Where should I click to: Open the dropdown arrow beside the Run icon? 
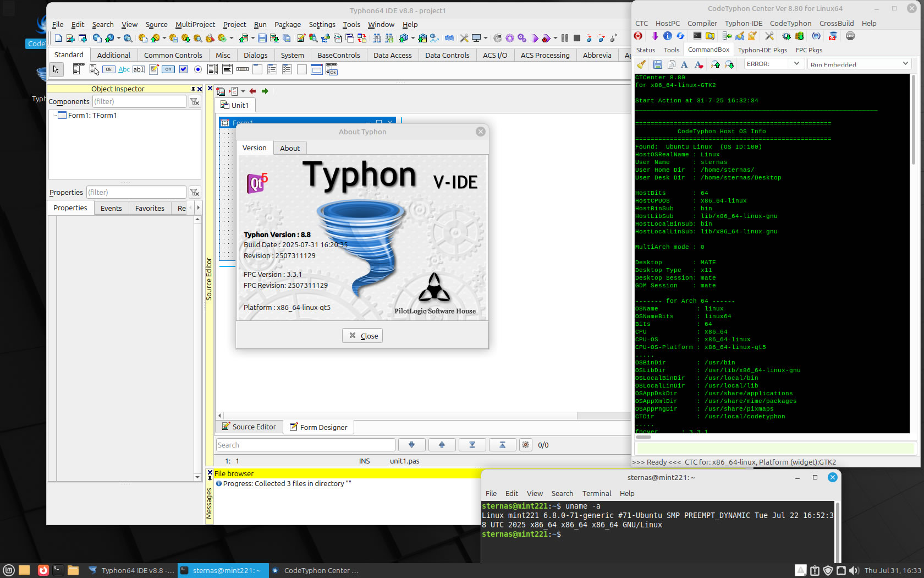coord(555,38)
